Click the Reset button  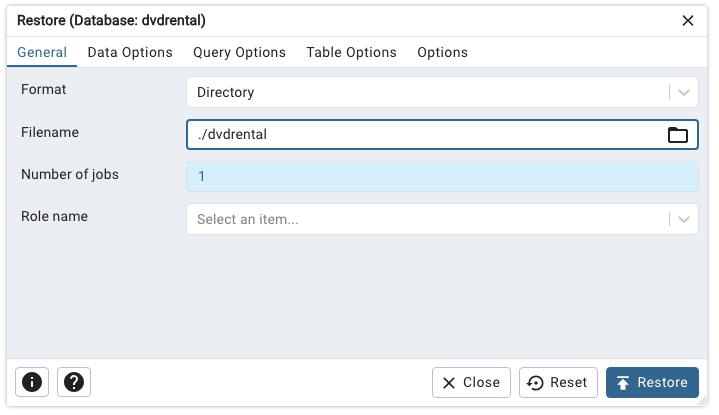(558, 382)
